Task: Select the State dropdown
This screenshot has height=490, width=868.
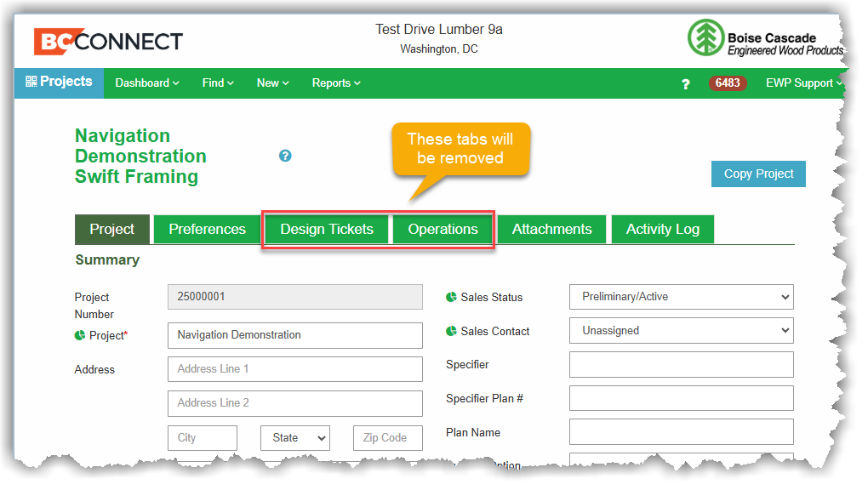Action: 294,438
